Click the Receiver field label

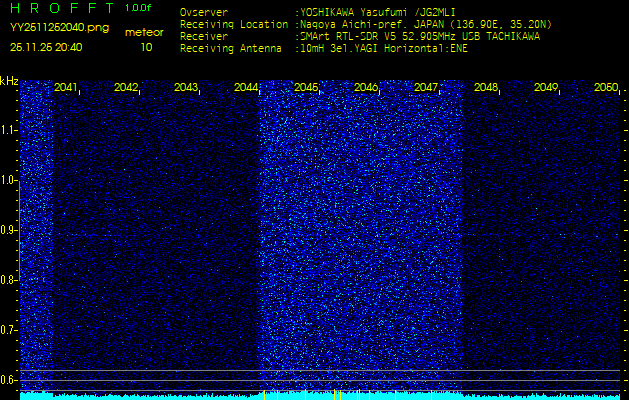coord(204,37)
